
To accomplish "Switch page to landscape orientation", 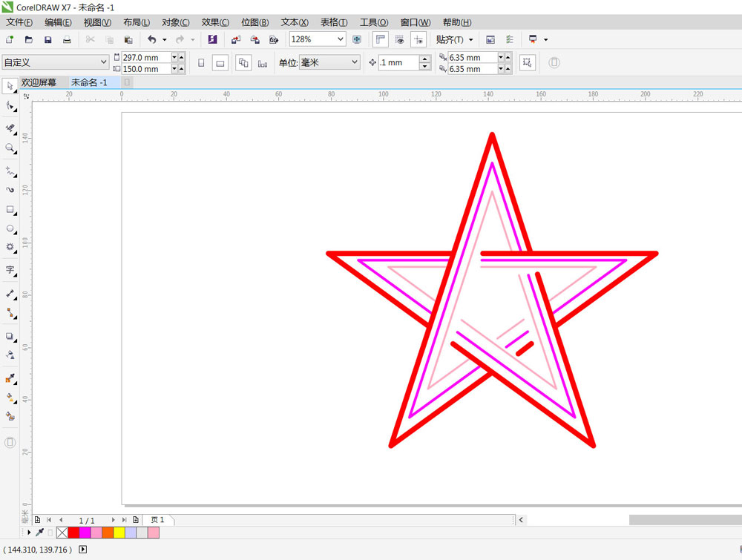I will 220,63.
